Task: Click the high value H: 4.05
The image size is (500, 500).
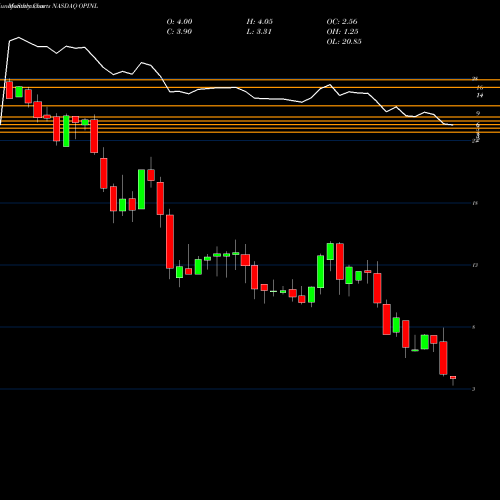Action: (x=259, y=22)
